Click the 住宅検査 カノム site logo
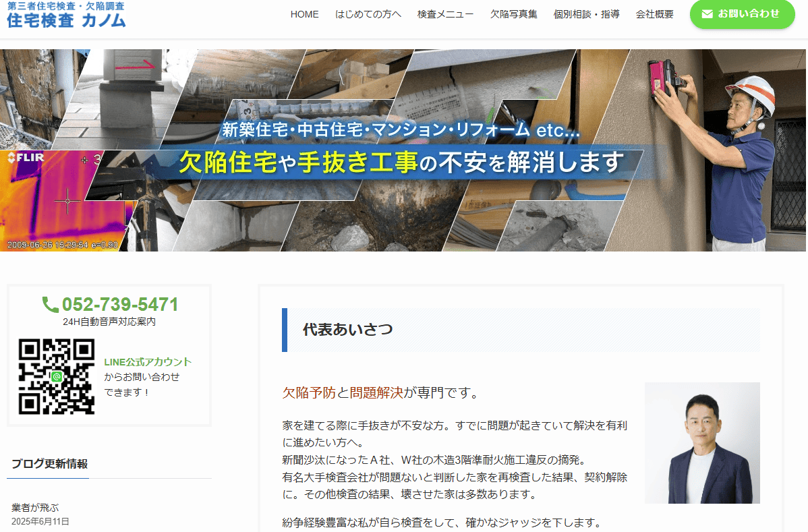Viewport: 808px width, 532px height. pos(66,15)
